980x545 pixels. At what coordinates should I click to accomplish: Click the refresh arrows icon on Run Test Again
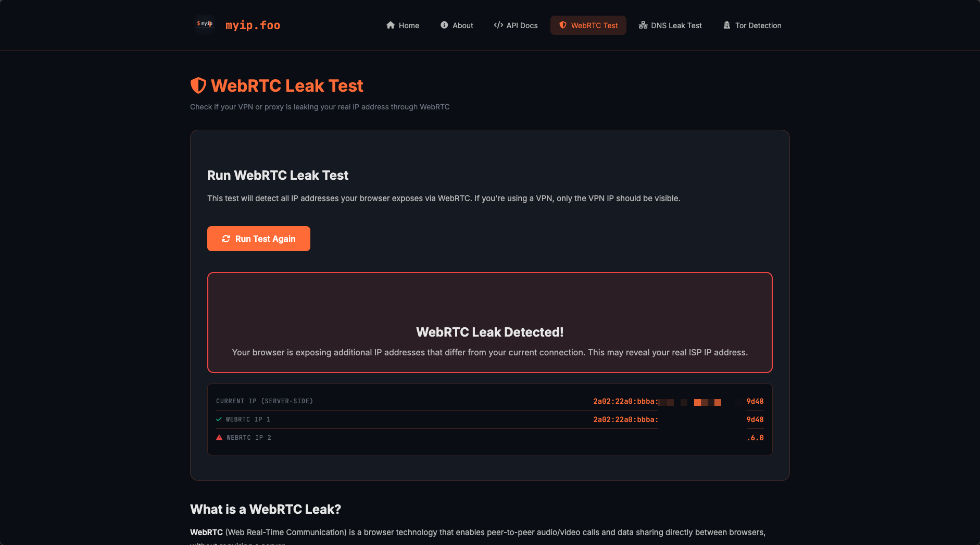point(226,239)
